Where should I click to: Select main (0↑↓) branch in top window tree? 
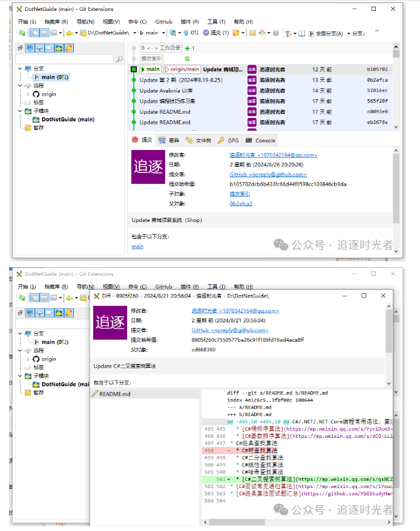pyautogui.click(x=51, y=77)
